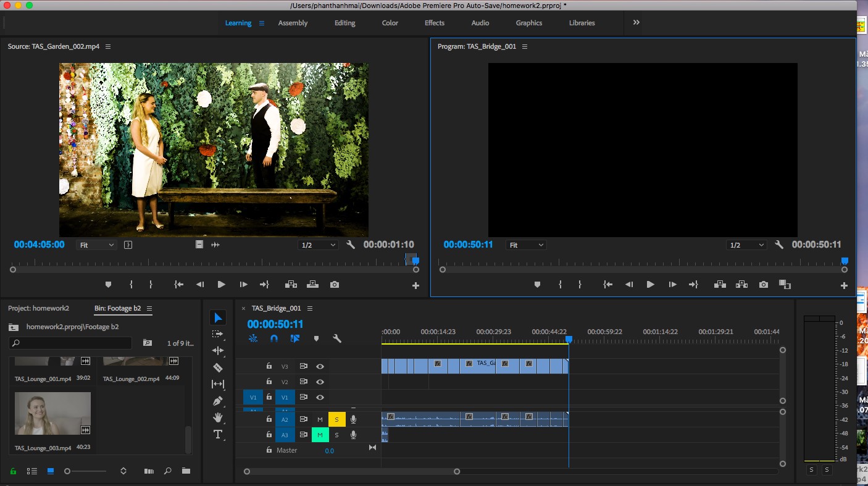The image size is (868, 486).
Task: Toggle V2 track output eye
Action: 320,382
